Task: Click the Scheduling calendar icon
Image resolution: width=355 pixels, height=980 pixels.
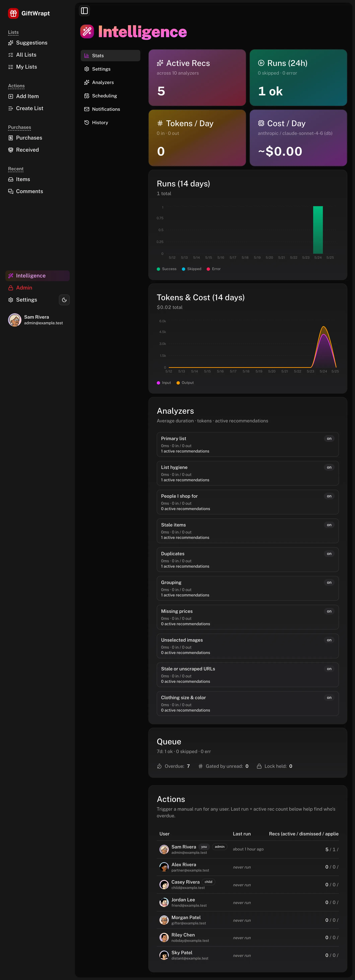Action: (x=87, y=96)
